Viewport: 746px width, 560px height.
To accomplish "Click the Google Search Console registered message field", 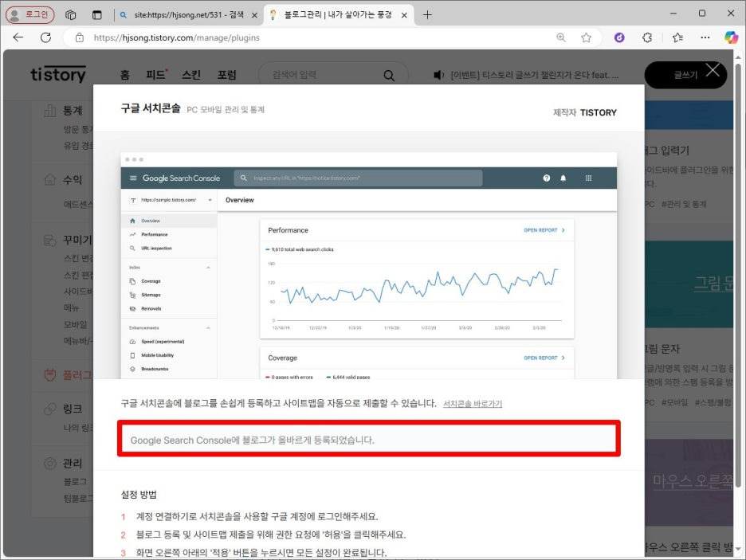I will click(x=369, y=439).
